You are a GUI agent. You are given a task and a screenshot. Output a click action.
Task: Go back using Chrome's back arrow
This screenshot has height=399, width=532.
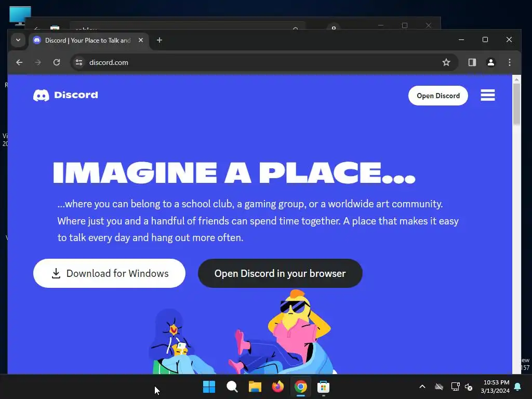pyautogui.click(x=19, y=62)
